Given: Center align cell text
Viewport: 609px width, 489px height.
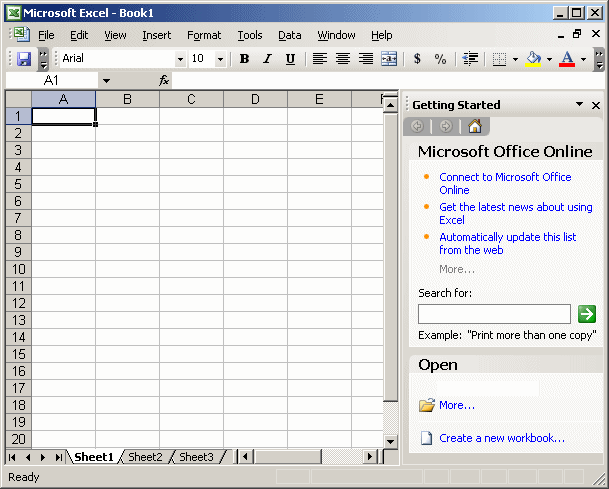Looking at the screenshot, I should [343, 59].
